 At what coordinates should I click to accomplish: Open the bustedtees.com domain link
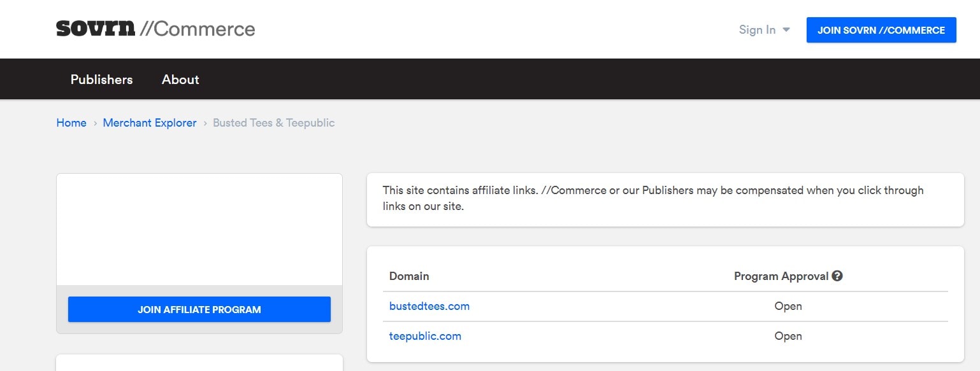click(x=429, y=306)
